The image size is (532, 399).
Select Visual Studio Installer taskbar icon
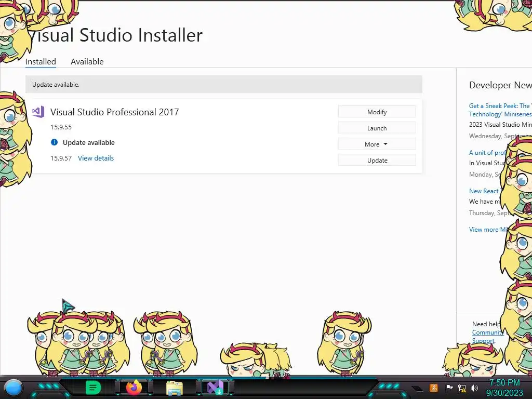(x=215, y=388)
